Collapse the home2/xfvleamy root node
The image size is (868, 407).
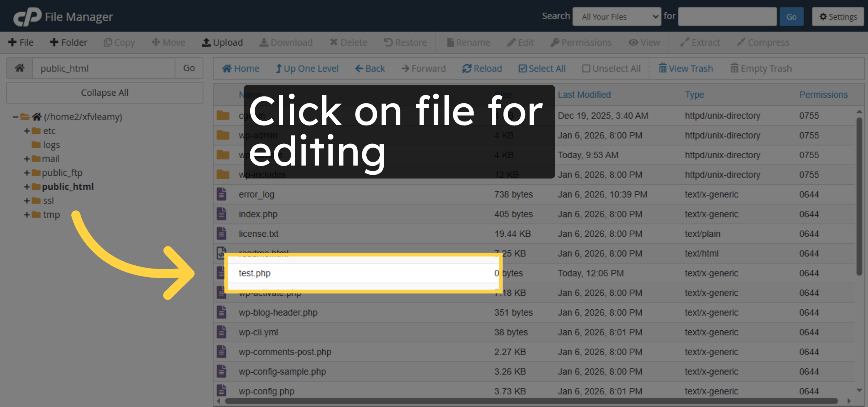(x=15, y=116)
